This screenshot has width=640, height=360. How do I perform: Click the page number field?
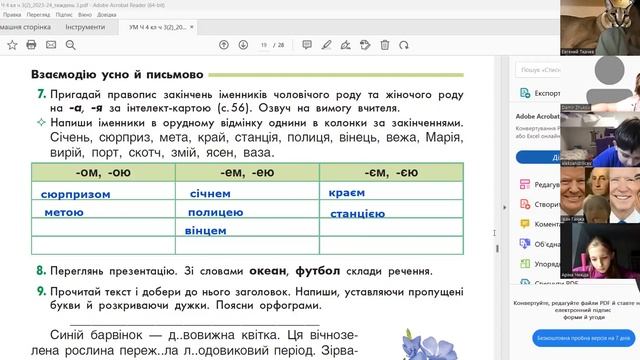coord(264,45)
